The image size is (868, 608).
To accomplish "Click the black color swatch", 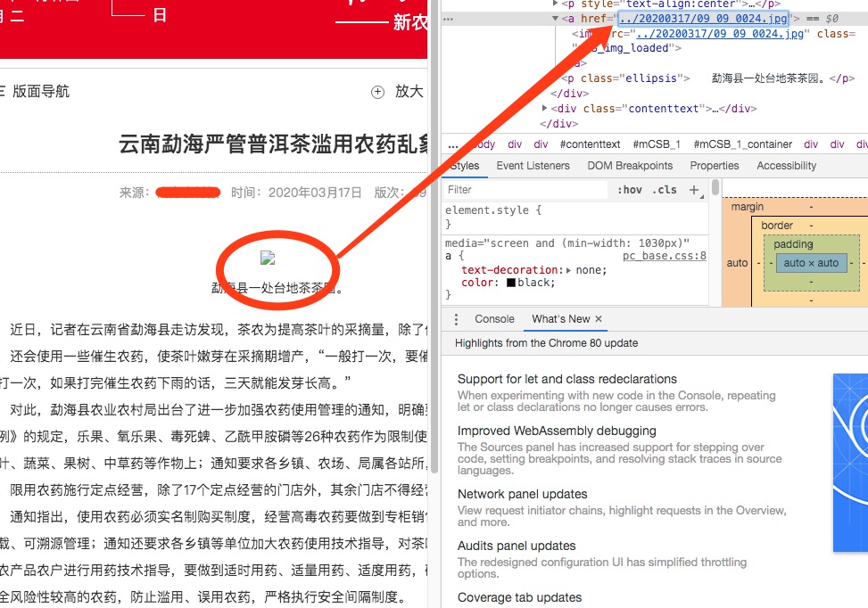I will coord(511,283).
